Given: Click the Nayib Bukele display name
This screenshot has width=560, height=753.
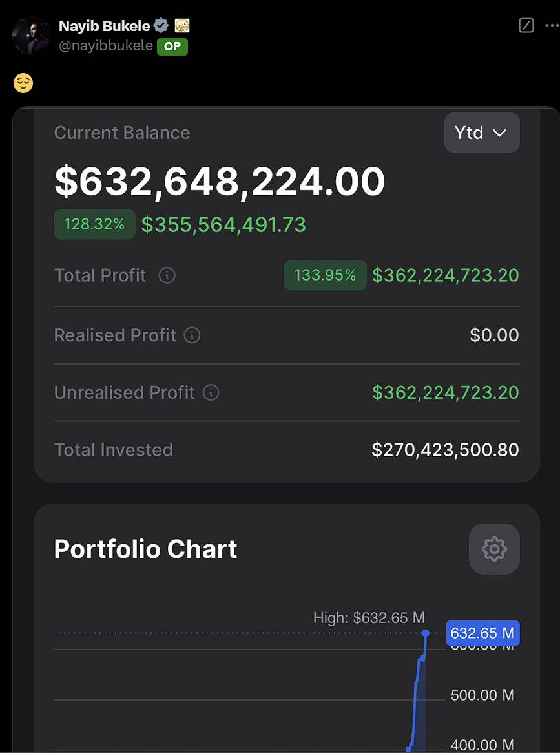Looking at the screenshot, I should tap(104, 26).
